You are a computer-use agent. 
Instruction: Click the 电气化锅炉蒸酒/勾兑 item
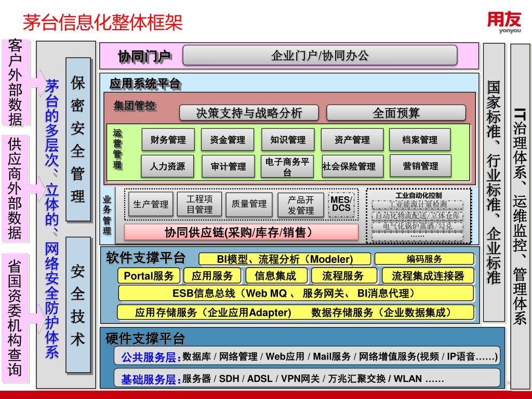click(418, 226)
